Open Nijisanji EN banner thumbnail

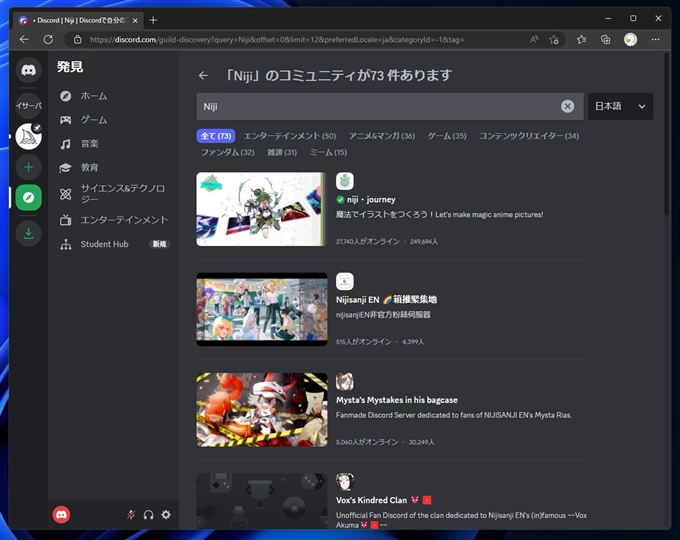[262, 309]
